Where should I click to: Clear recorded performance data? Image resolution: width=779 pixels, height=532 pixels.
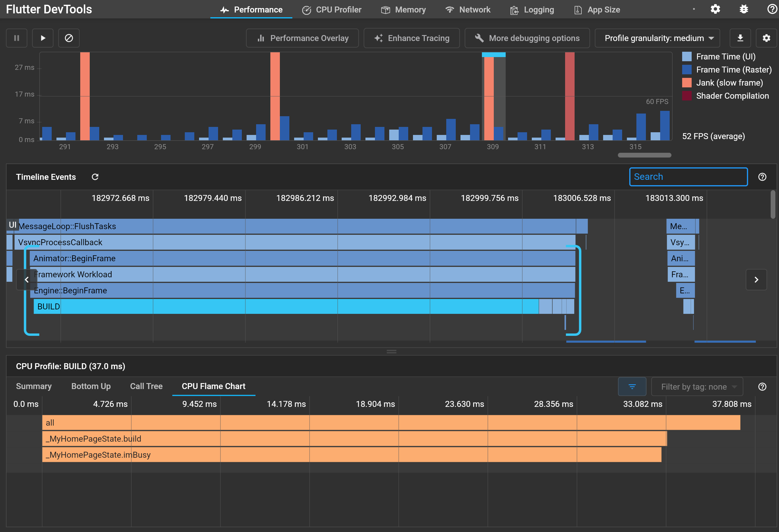69,38
